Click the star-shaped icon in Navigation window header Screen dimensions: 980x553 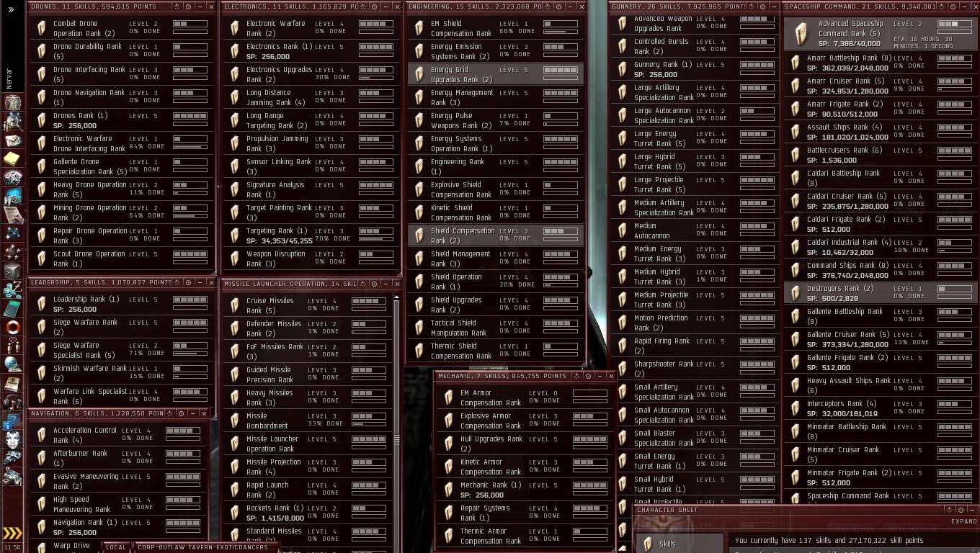(x=170, y=413)
